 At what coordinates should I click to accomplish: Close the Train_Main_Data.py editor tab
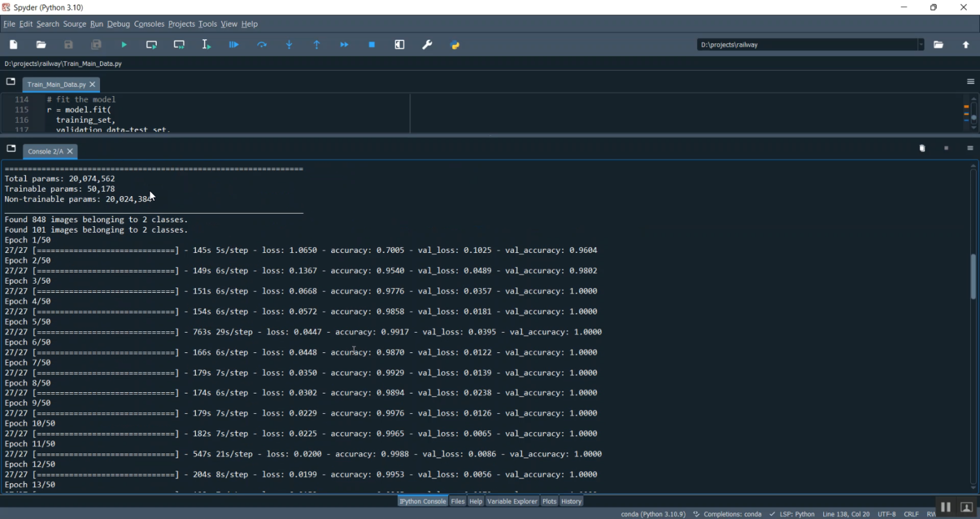(x=93, y=84)
